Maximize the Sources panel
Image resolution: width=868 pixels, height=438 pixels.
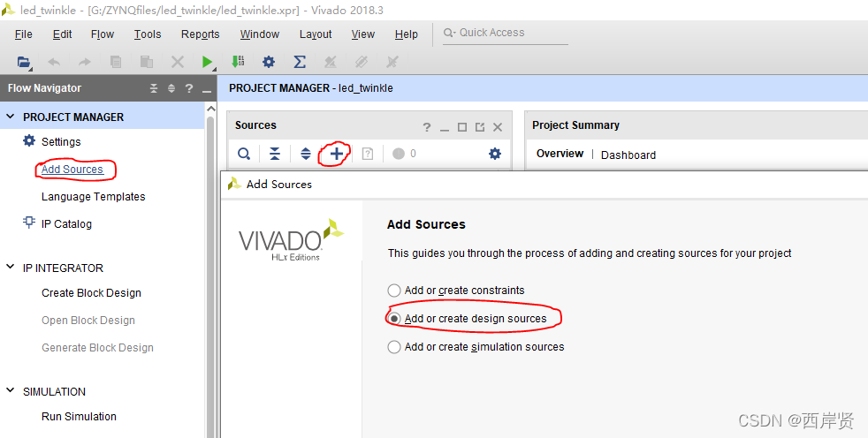coord(462,127)
